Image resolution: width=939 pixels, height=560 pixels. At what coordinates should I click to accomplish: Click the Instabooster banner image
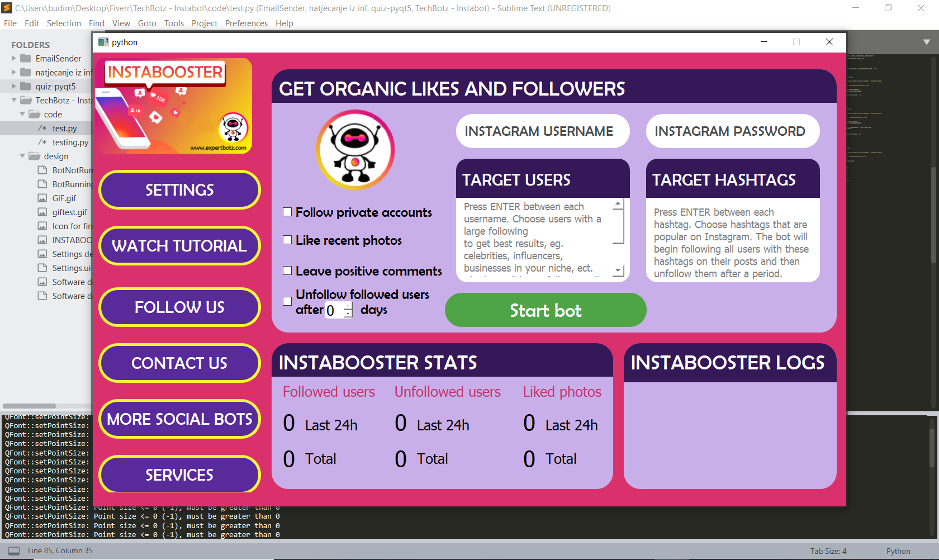(x=173, y=106)
